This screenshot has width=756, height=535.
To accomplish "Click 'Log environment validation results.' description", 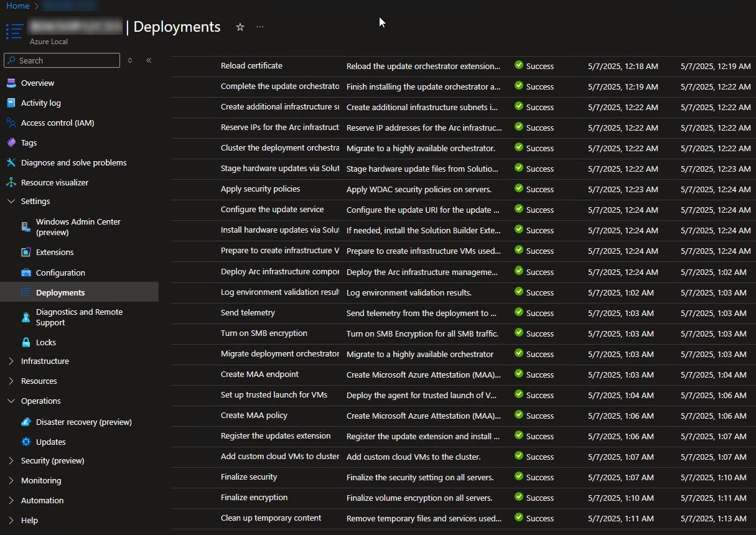I will pyautogui.click(x=409, y=292).
